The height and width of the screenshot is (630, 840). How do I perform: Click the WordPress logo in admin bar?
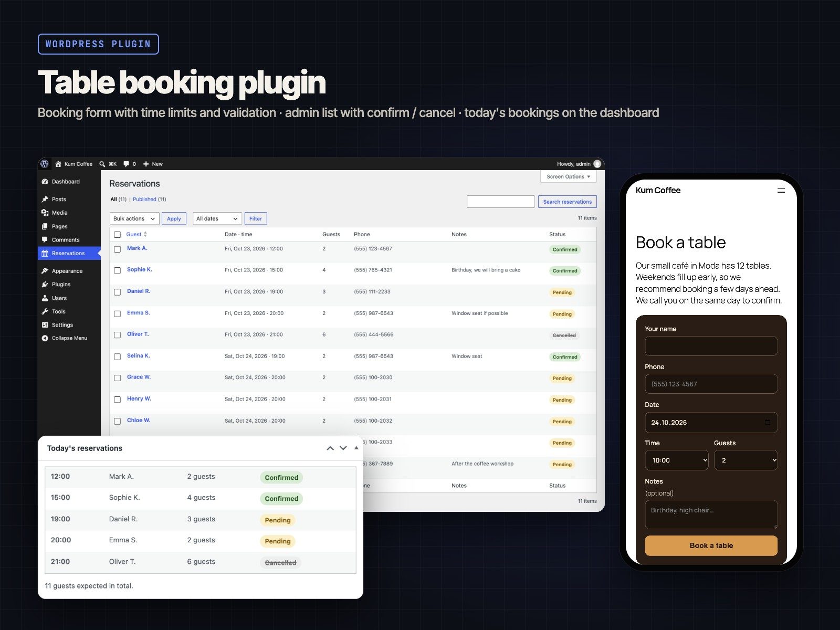click(x=45, y=164)
